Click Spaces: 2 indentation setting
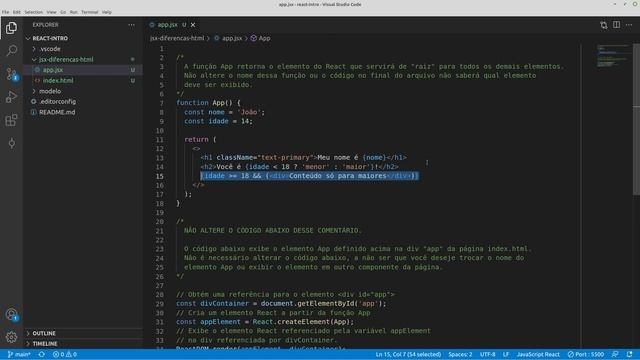 pyautogui.click(x=460, y=354)
